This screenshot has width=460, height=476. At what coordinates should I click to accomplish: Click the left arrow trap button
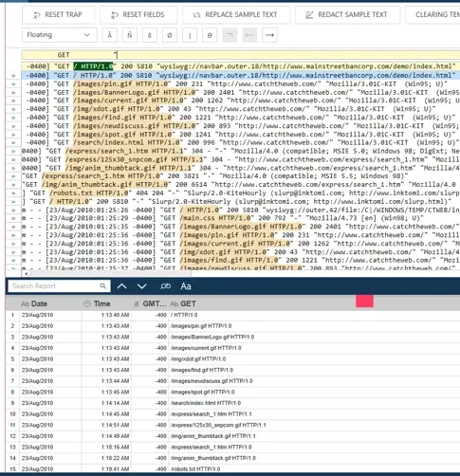click(249, 35)
